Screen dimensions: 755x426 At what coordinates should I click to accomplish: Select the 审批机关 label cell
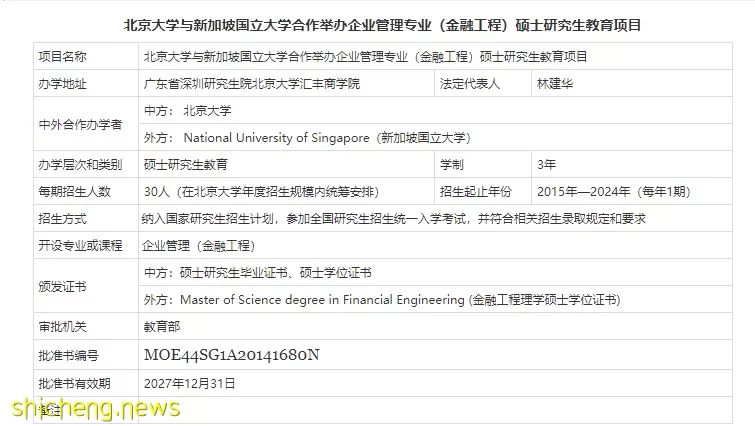[x=86, y=326]
